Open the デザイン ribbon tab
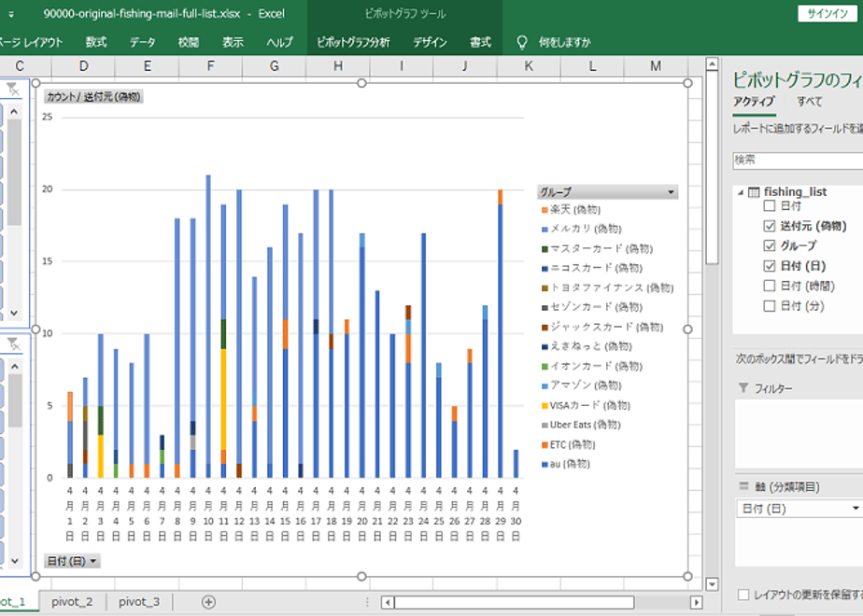Image resolution: width=863 pixels, height=616 pixels. point(430,42)
